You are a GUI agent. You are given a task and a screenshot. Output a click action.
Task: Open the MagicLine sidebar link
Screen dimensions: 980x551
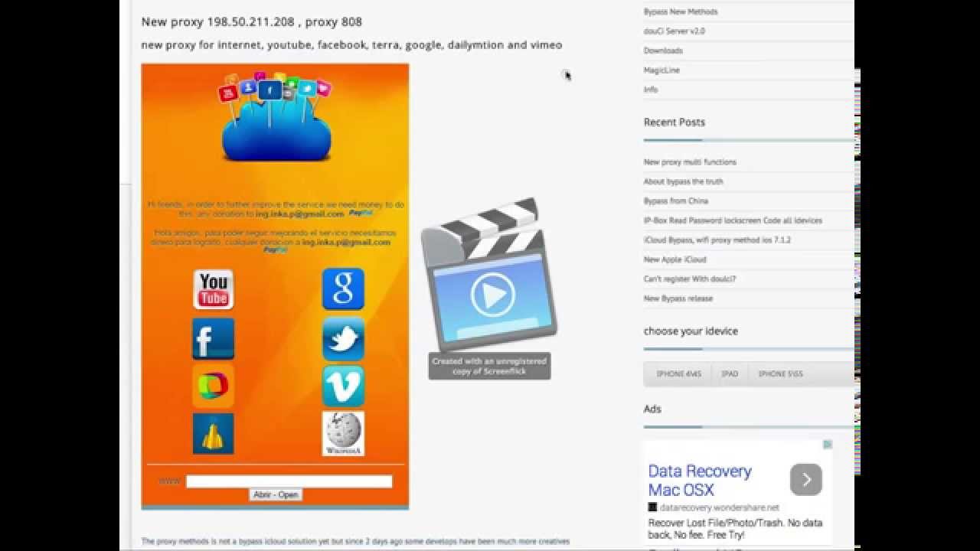661,70
